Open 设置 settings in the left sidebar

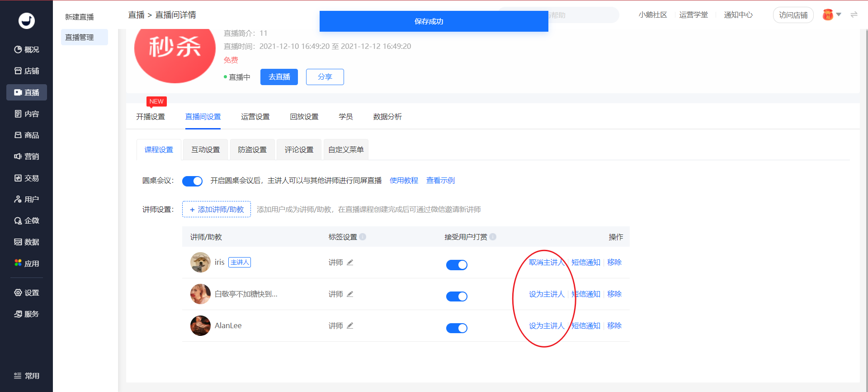27,293
